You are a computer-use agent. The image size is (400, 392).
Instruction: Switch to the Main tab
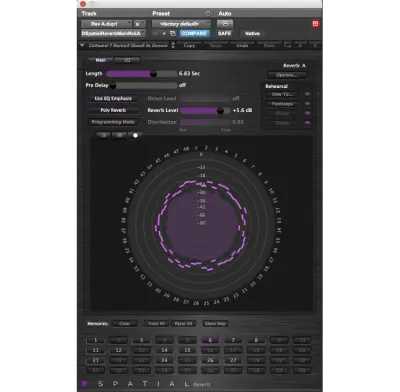click(x=101, y=60)
